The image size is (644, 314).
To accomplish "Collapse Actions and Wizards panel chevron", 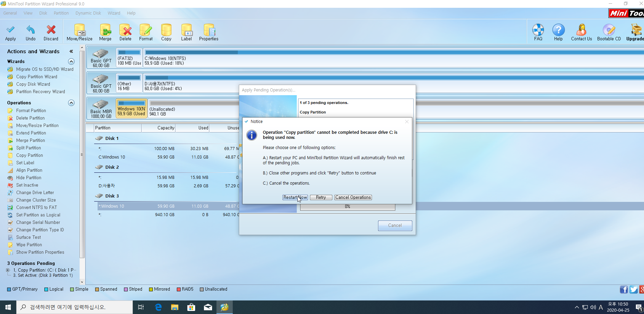I will click(71, 51).
